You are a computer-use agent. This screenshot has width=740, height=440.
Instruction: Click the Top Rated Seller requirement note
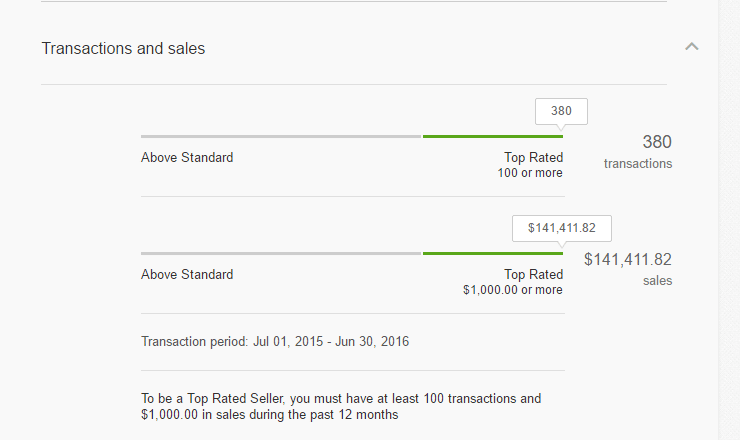pyautogui.click(x=341, y=406)
